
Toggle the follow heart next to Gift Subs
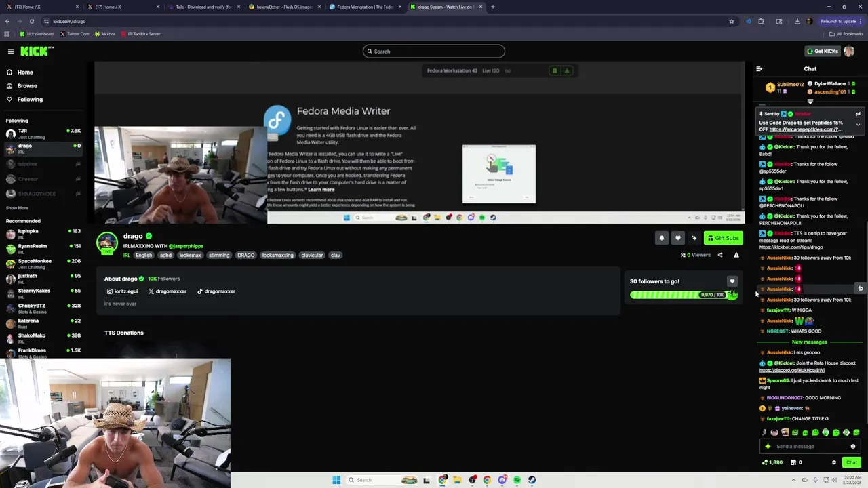point(677,238)
